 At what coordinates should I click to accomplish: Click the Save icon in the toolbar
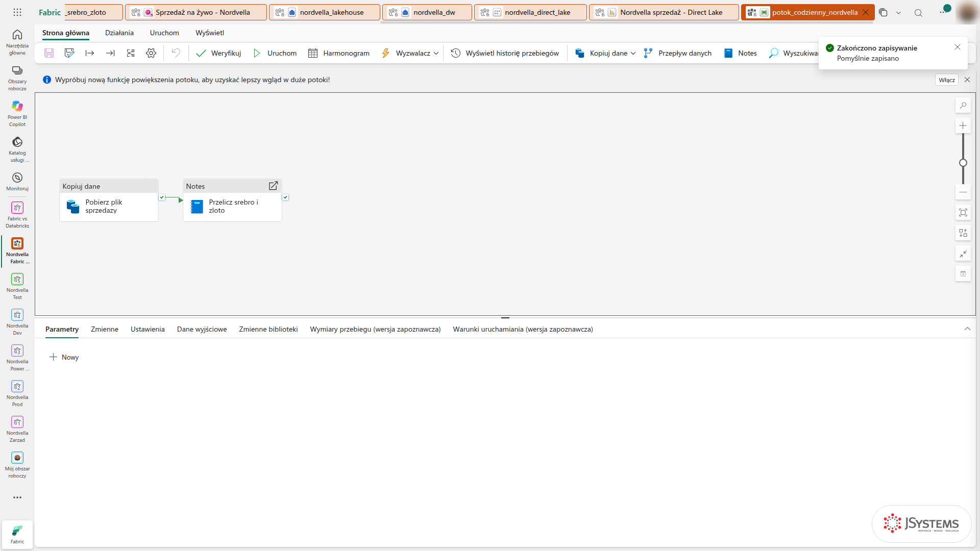tap(49, 53)
